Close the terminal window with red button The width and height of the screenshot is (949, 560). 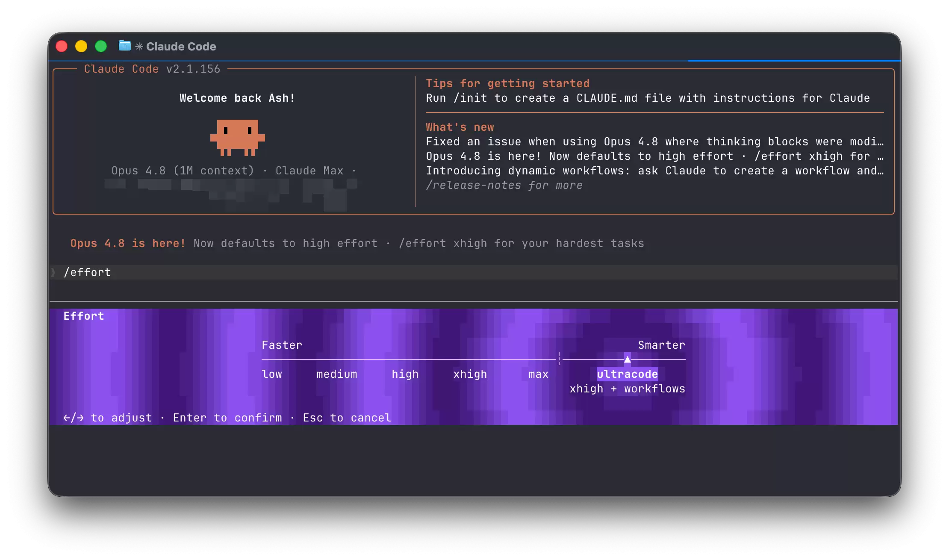tap(62, 46)
